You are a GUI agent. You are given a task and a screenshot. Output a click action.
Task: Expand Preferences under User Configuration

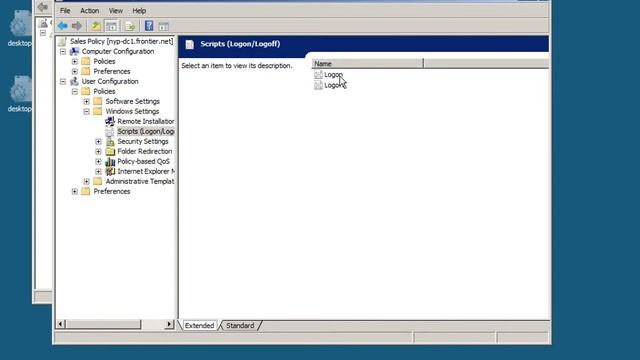(75, 191)
